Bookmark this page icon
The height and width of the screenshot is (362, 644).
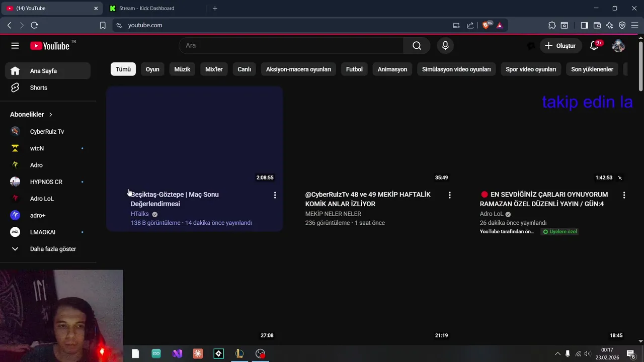(x=103, y=25)
